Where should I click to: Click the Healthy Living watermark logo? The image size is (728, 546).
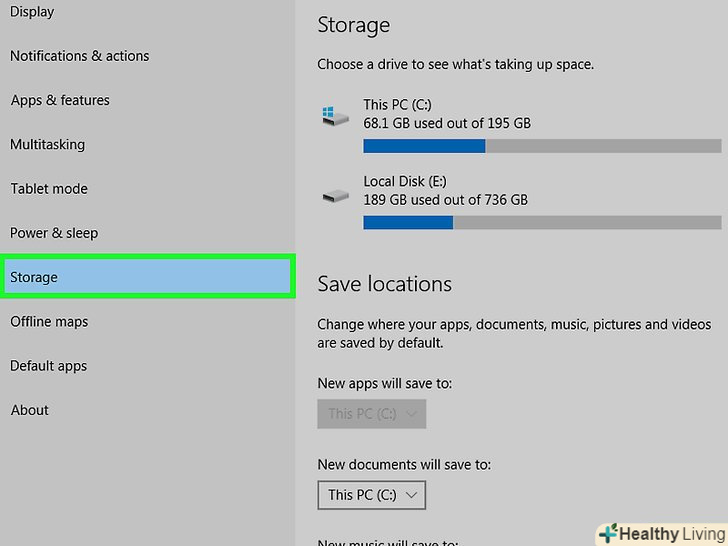click(660, 533)
